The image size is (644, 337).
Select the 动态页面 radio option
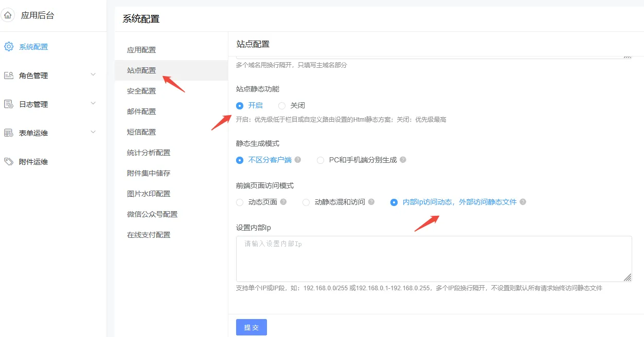coord(240,202)
